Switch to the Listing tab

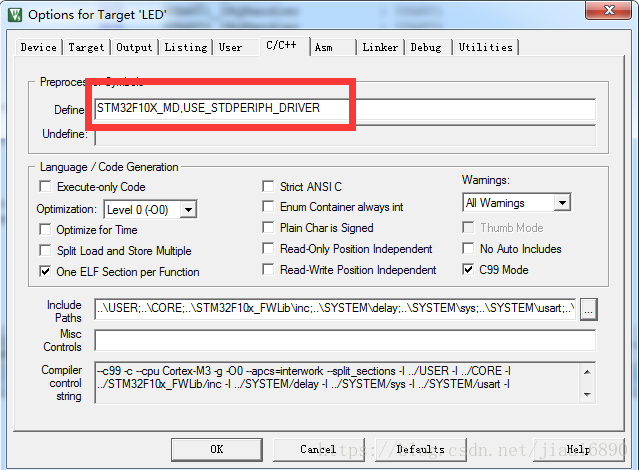tap(186, 47)
